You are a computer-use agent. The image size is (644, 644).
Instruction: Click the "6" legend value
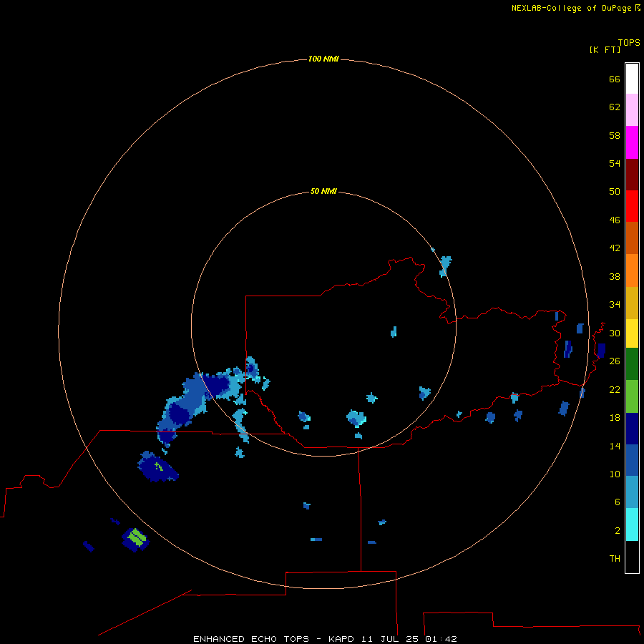tap(618, 502)
